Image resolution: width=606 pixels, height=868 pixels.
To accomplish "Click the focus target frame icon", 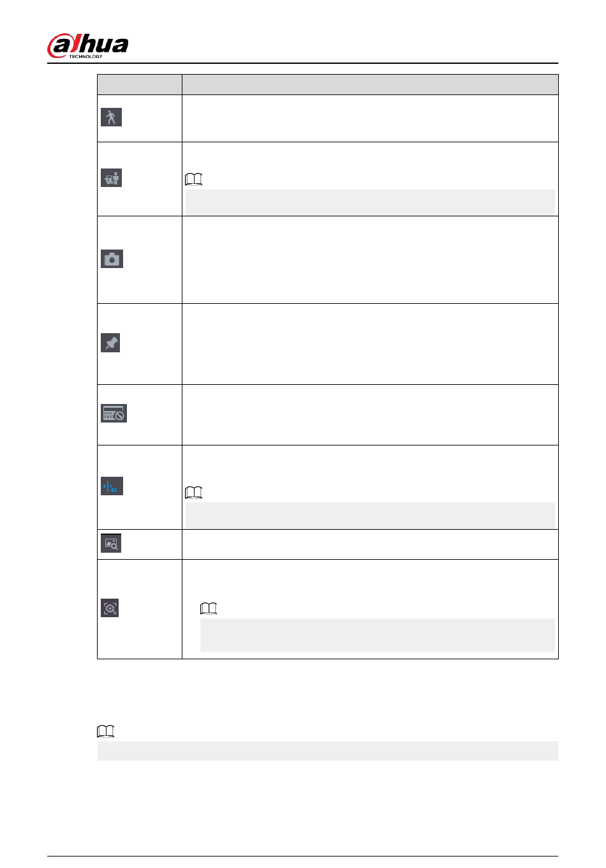I will point(110,608).
